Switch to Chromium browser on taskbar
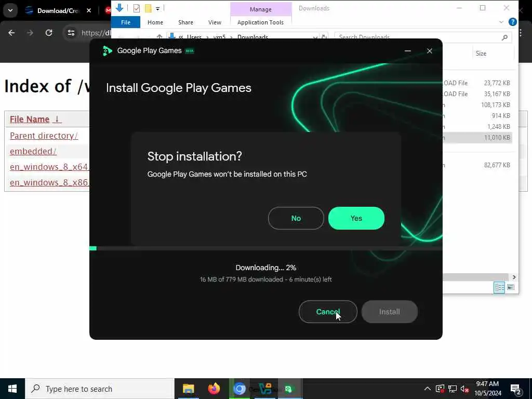 point(240,389)
